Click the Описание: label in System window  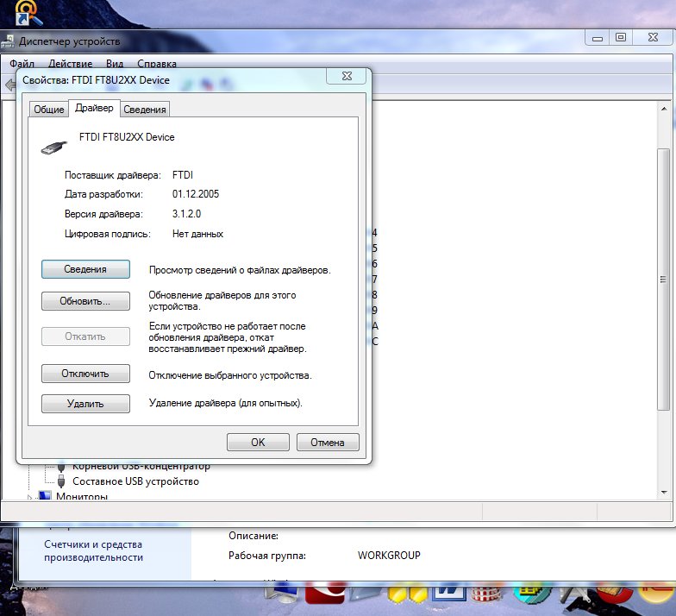pyautogui.click(x=253, y=536)
